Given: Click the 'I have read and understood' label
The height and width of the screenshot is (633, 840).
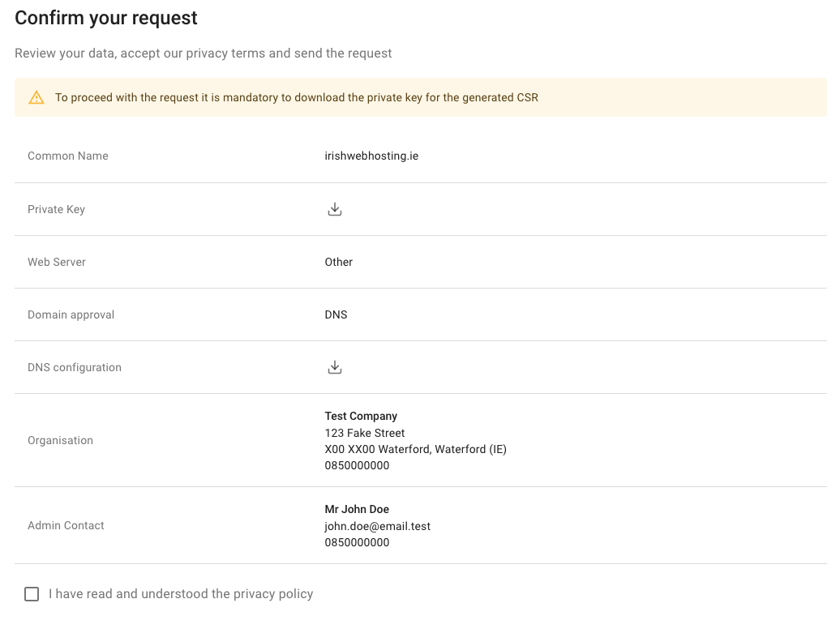Looking at the screenshot, I should pos(180,594).
